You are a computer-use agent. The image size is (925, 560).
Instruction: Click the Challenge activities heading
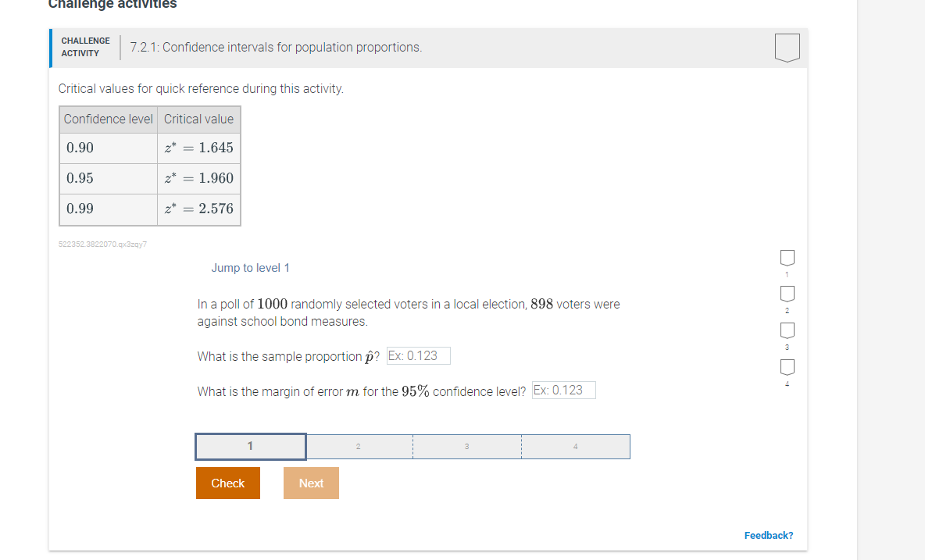click(111, 5)
